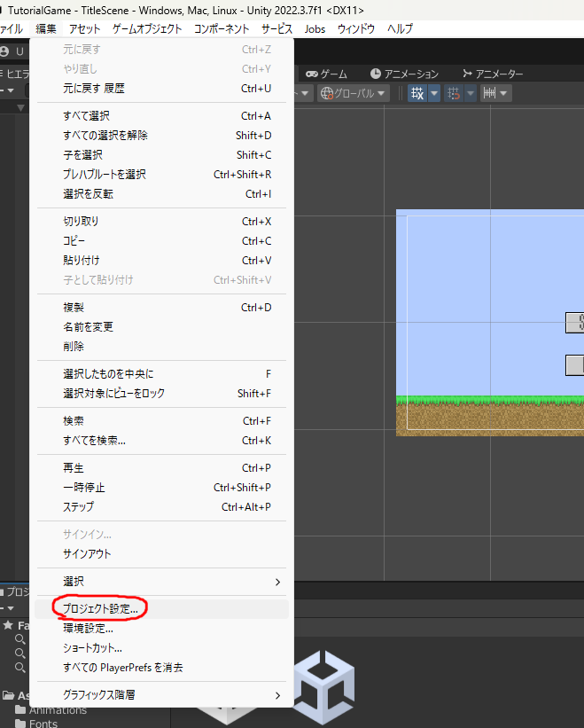Choose 再生 to start play mode
Image resolution: width=584 pixels, height=728 pixels.
(x=161, y=468)
